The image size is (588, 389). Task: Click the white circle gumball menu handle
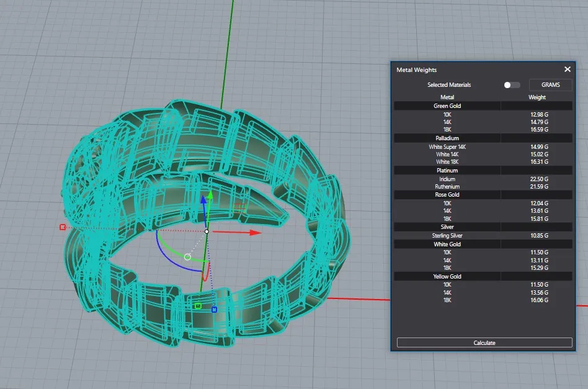pos(187,256)
